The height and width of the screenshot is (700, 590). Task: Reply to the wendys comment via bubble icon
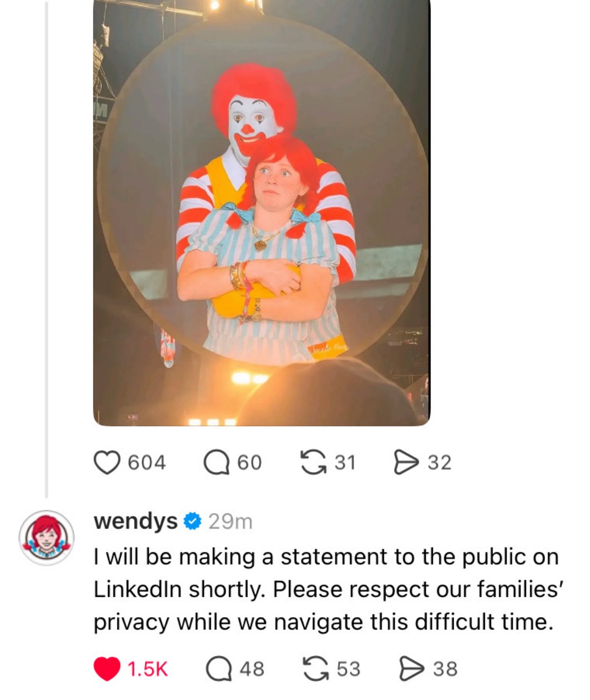[x=218, y=669]
